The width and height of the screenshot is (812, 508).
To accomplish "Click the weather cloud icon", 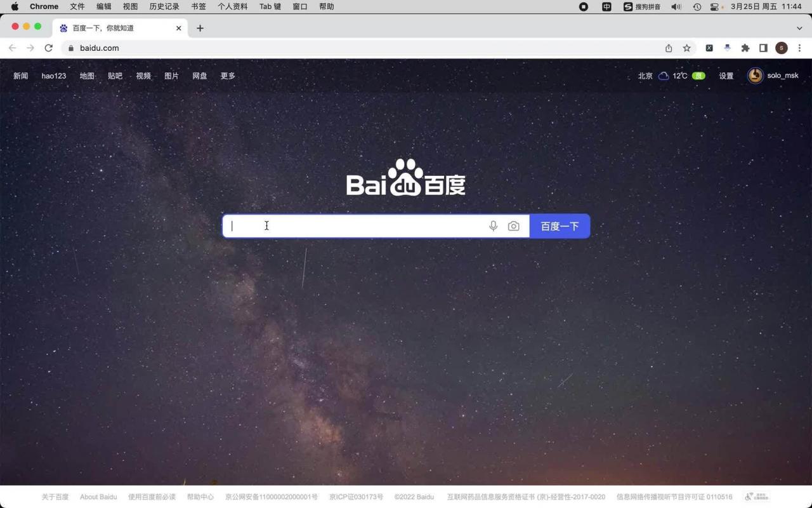I will 664,76.
